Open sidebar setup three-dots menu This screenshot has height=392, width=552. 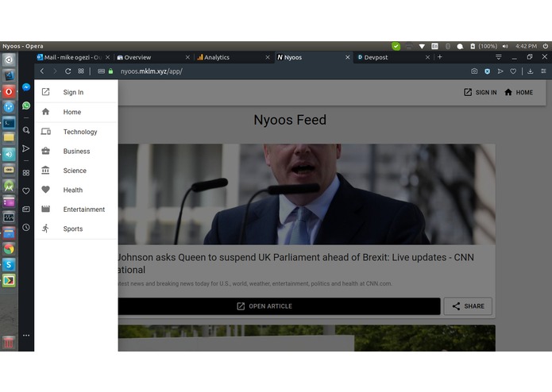26,336
